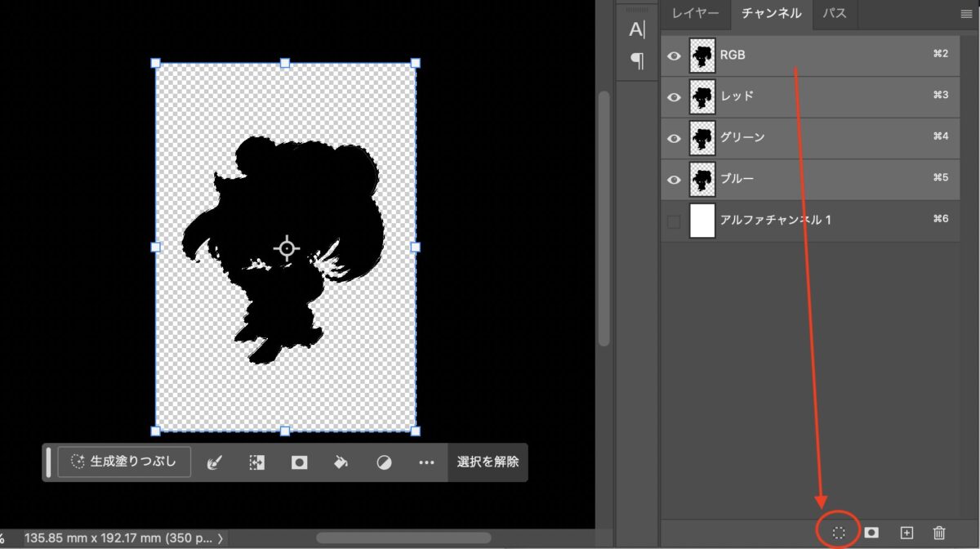Click the ⌘4 shortcut label

click(940, 136)
